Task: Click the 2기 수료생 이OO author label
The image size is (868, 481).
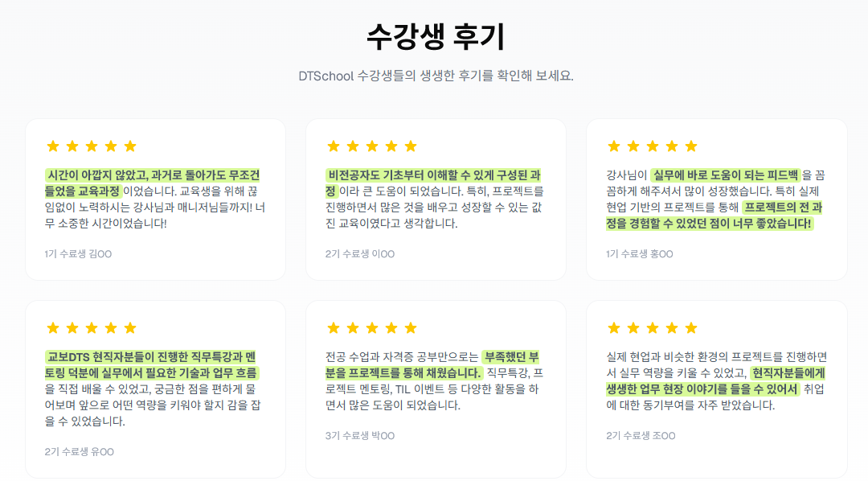Action: (x=360, y=254)
